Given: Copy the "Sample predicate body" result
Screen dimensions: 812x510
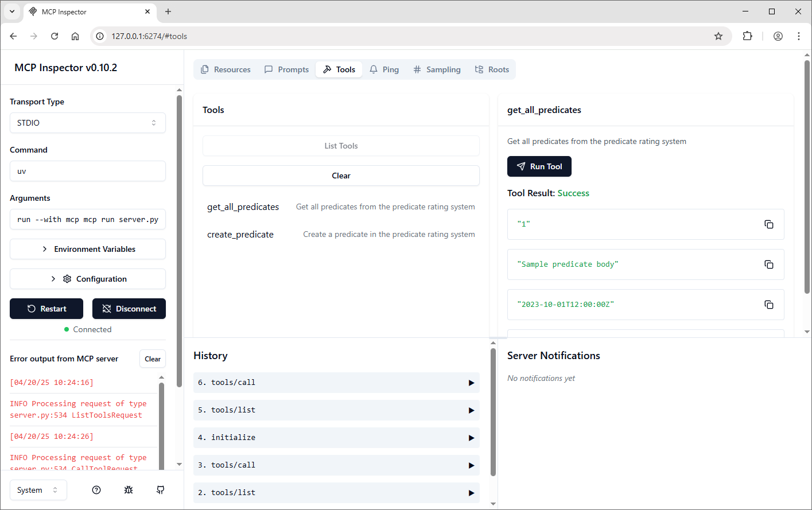Looking at the screenshot, I should [768, 264].
